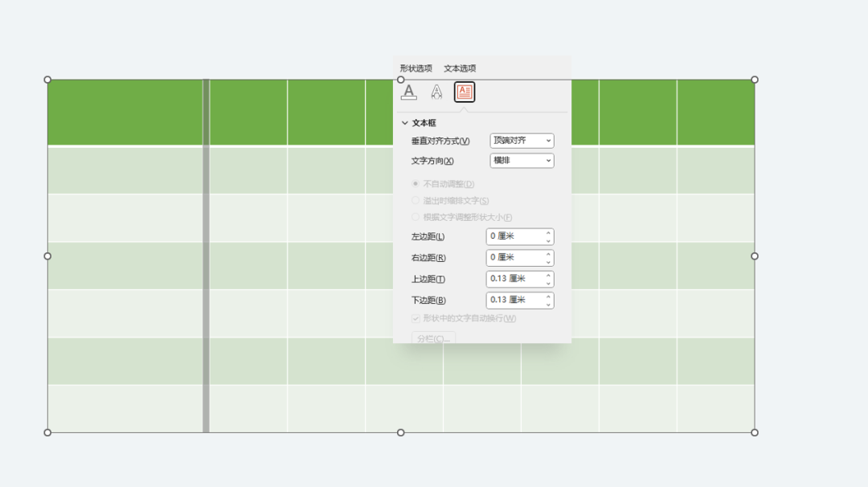Screen dimensions: 868x487
Task: Open the Text Fill & Outline icon
Action: point(409,92)
